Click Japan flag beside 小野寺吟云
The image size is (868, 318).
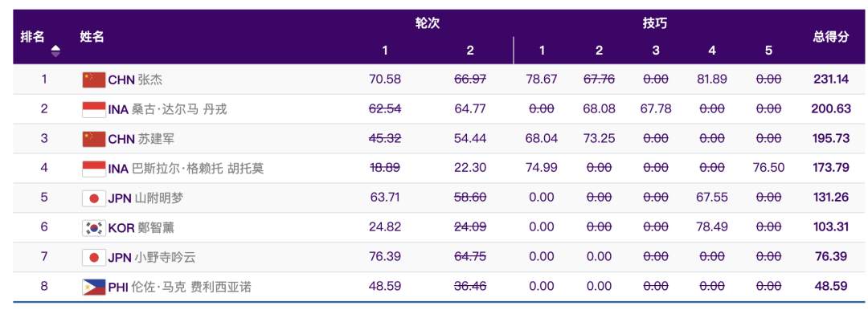coord(93,257)
